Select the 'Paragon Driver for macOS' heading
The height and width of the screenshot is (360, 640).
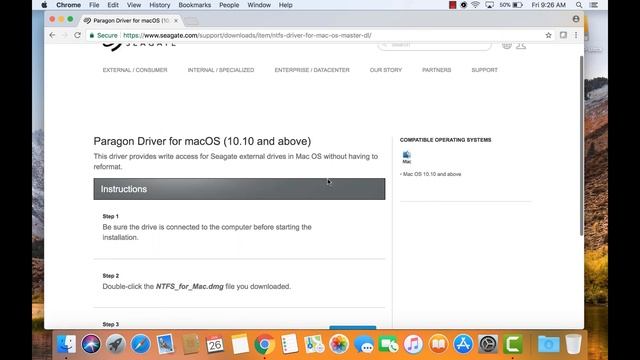click(x=202, y=141)
